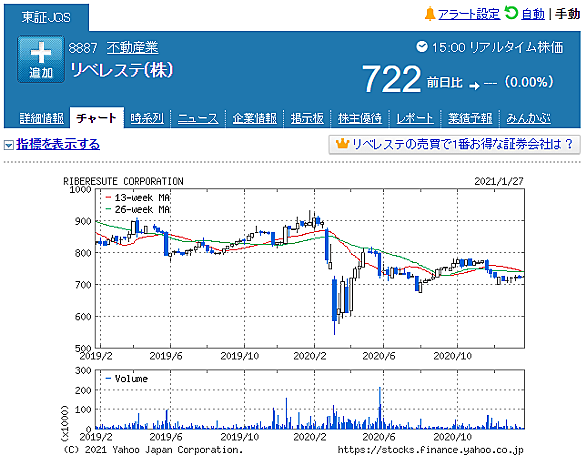Open the 掲示板 tab
586x460 pixels.
tap(307, 118)
